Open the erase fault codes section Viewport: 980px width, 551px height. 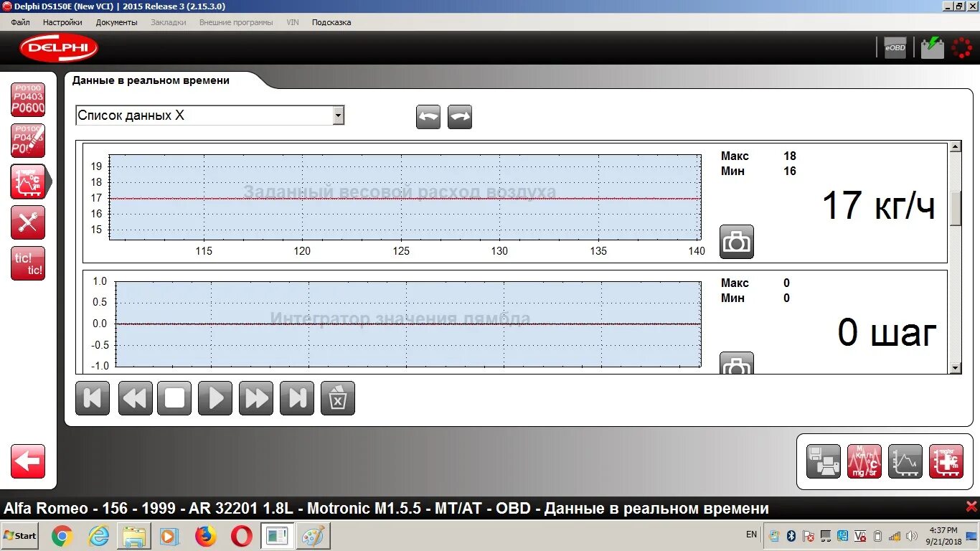click(x=28, y=141)
